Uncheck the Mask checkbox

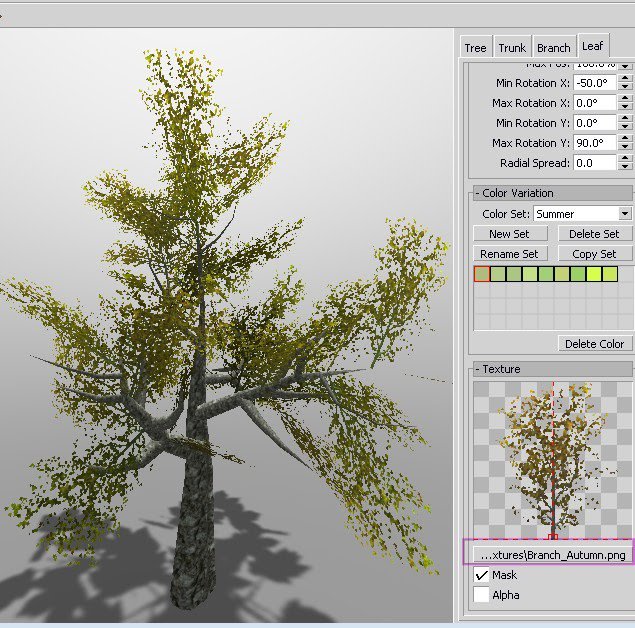pos(482,575)
